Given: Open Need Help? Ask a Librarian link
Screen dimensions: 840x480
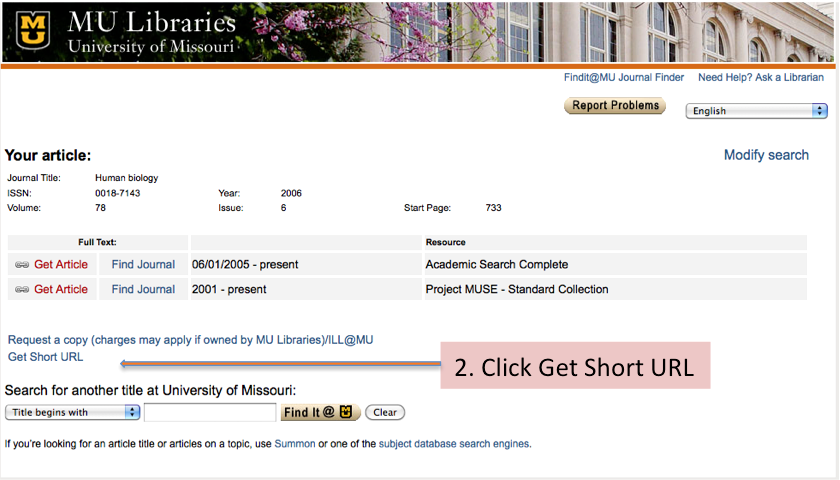Looking at the screenshot, I should pos(760,77).
